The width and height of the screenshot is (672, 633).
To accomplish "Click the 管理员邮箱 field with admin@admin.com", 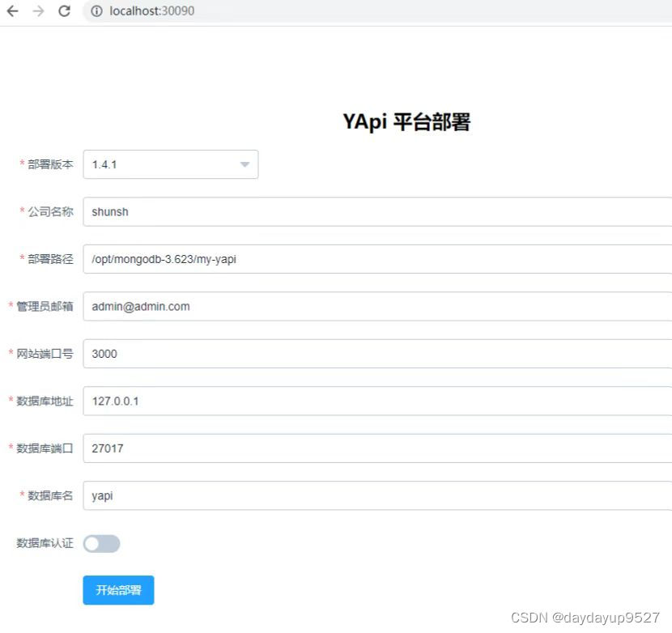I will pos(377,307).
